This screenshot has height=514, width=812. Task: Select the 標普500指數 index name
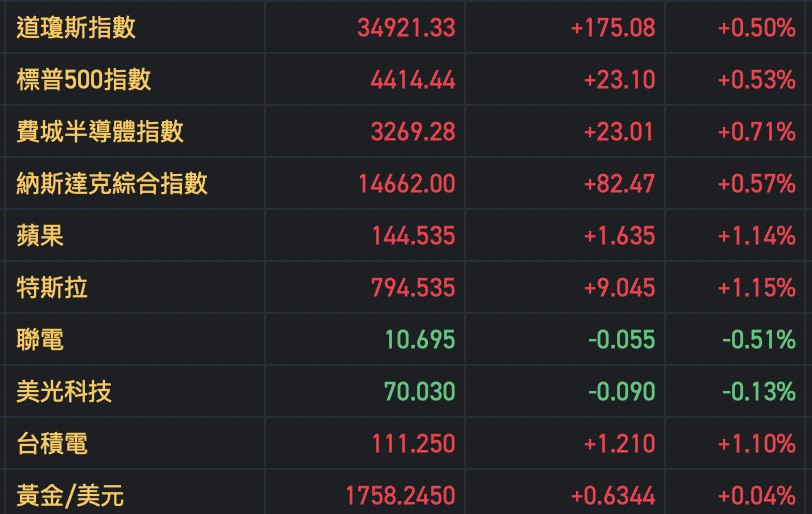(84, 80)
